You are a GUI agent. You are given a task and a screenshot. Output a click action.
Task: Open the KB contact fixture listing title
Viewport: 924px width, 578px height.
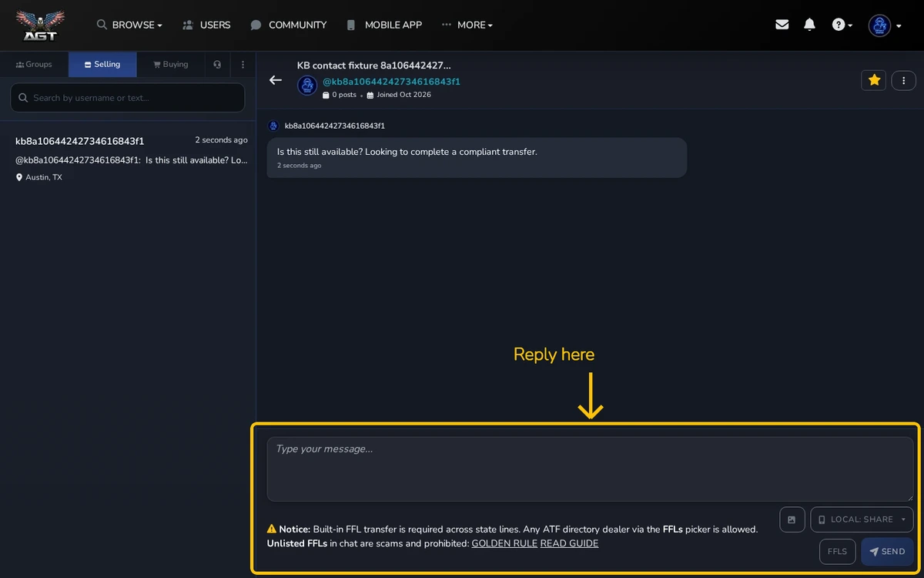tap(374, 66)
